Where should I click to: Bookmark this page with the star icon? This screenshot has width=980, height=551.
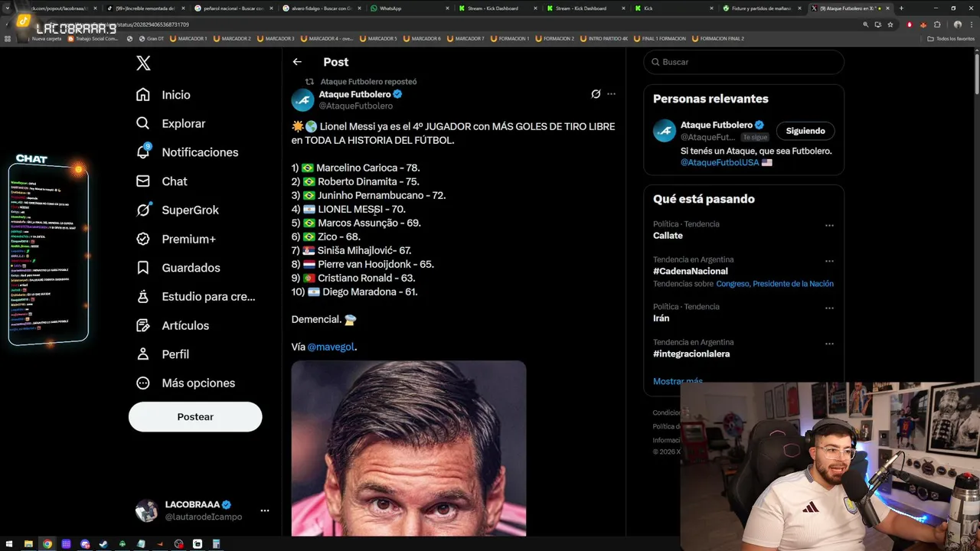coord(890,24)
